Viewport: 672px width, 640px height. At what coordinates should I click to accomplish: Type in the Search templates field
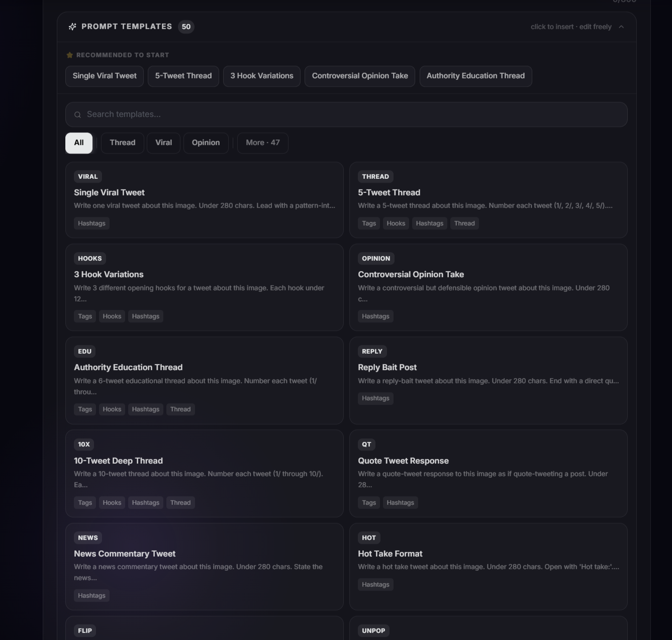click(352, 115)
